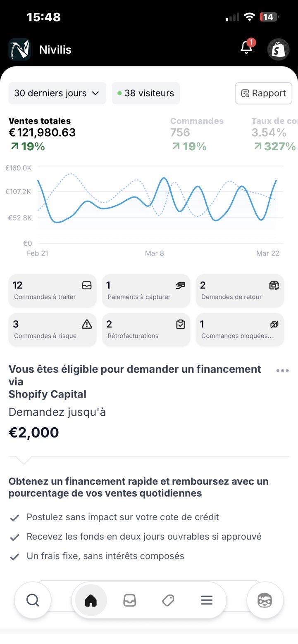This screenshot has width=298, height=644.
Task: Open 'Paiements à capturer' card
Action: [146, 291]
